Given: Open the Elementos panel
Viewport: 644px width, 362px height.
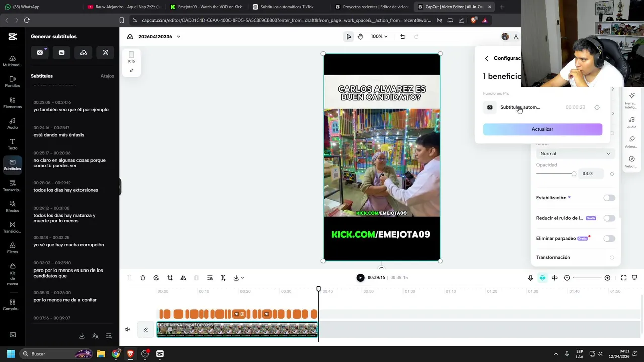Looking at the screenshot, I should click(12, 103).
